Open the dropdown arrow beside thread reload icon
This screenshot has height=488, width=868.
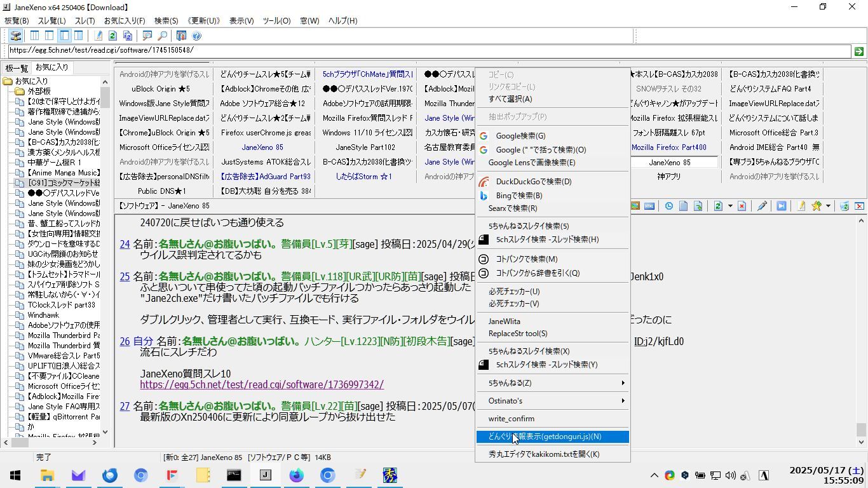tap(729, 206)
